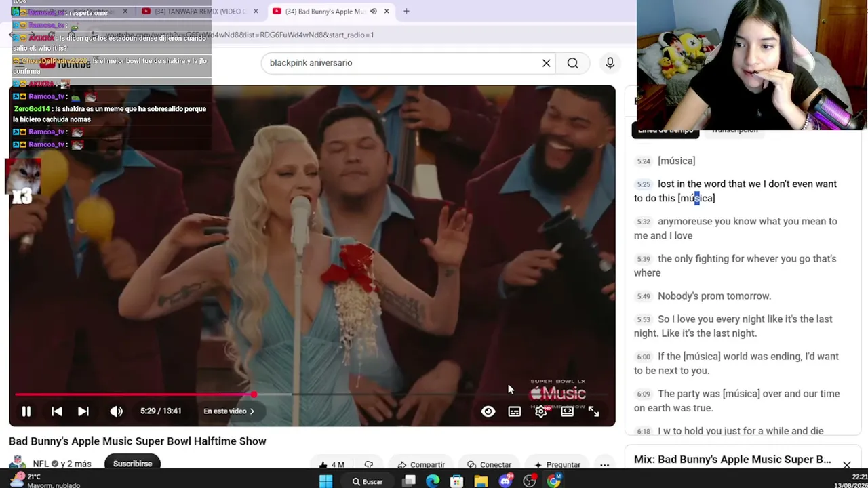Screen dimensions: 868x488
Task: Search for blackpink aniversario
Action: [x=573, y=63]
